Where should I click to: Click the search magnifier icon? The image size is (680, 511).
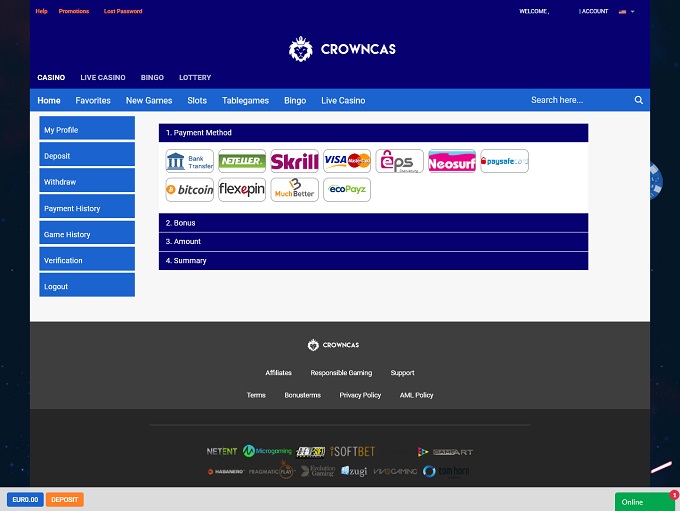coord(639,100)
